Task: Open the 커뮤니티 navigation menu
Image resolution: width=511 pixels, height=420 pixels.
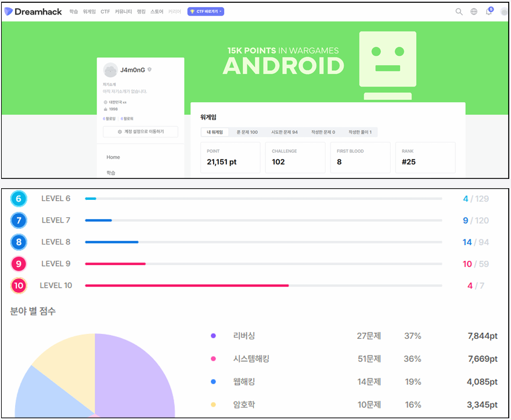Action: pos(123,12)
